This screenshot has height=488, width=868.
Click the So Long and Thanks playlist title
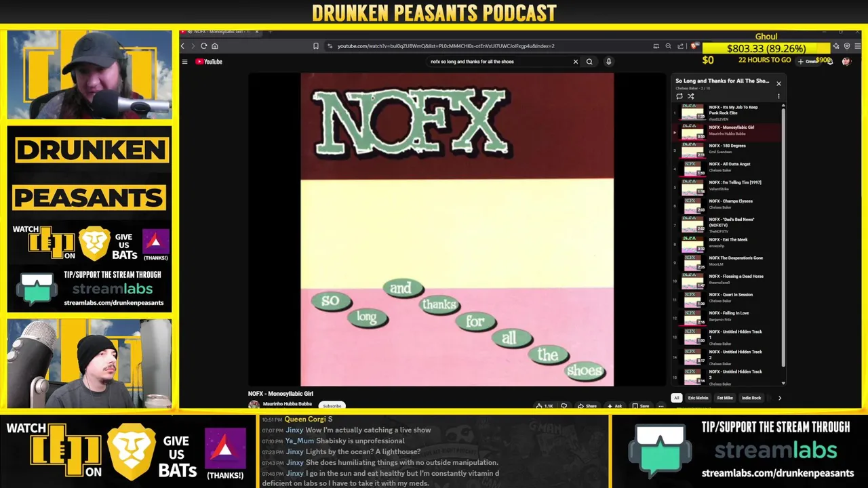point(722,81)
